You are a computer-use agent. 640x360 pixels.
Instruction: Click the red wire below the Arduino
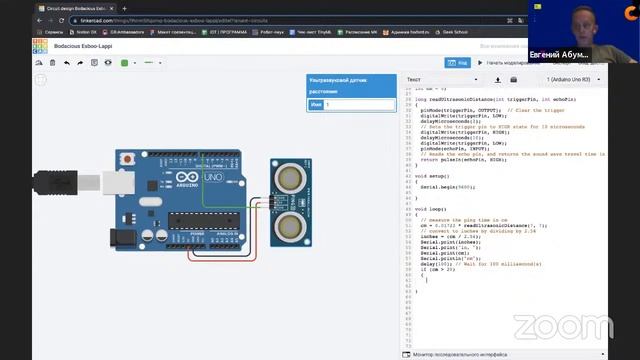click(222, 260)
